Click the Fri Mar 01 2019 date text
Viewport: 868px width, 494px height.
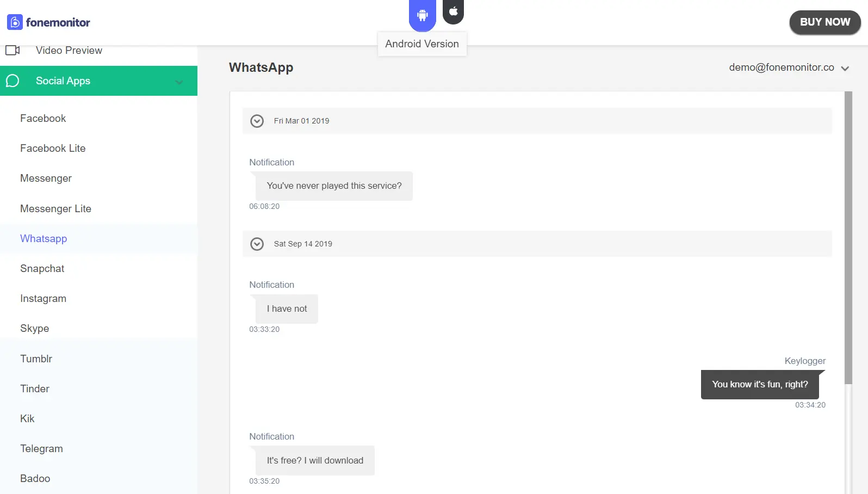point(301,121)
